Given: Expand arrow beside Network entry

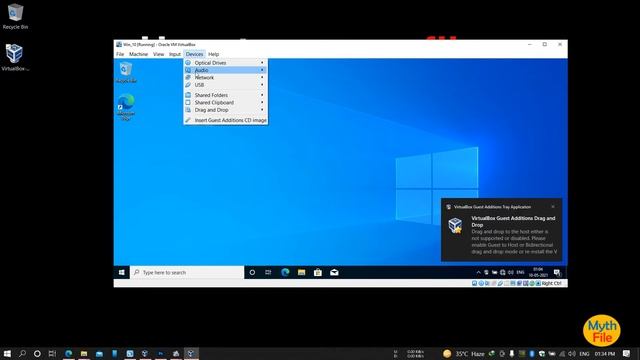Looking at the screenshot, I should (262, 78).
